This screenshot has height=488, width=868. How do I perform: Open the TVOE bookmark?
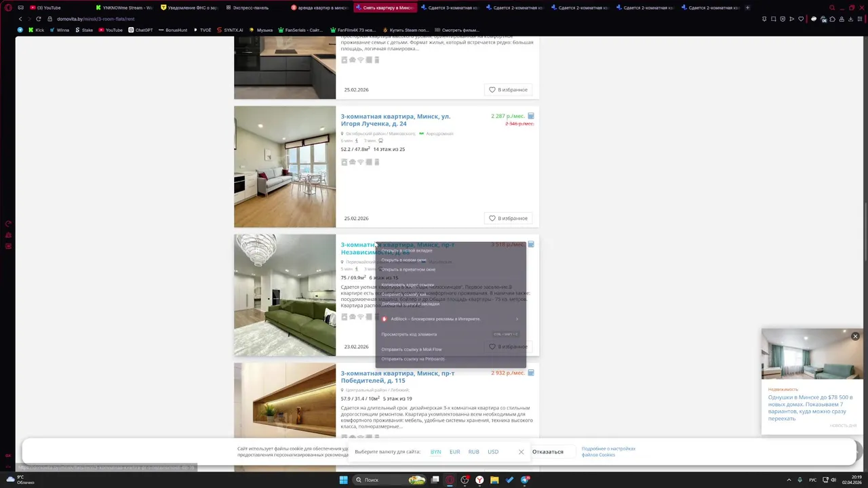coord(202,30)
